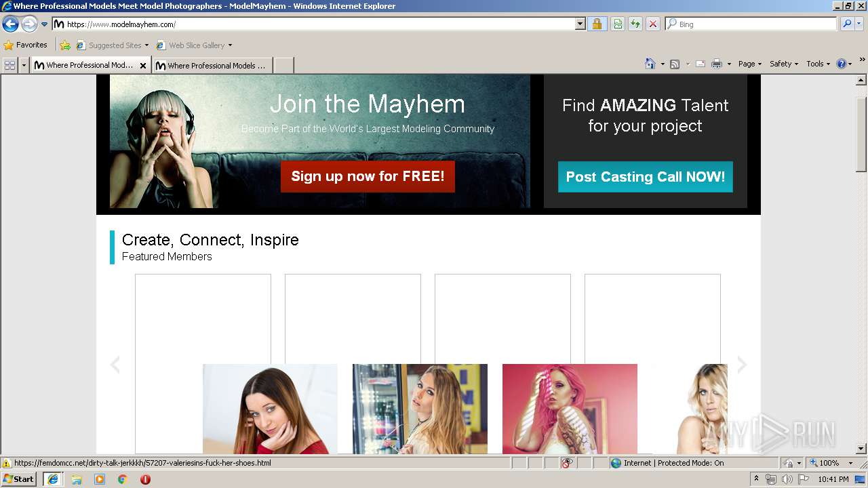
Task: Click the Print toolbar icon
Action: coord(717,64)
